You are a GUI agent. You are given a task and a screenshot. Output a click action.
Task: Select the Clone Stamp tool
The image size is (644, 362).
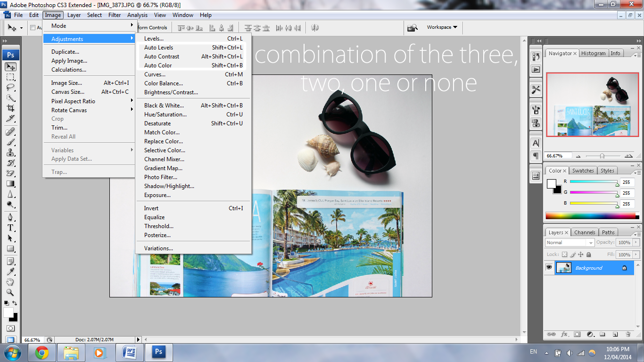[x=10, y=153]
